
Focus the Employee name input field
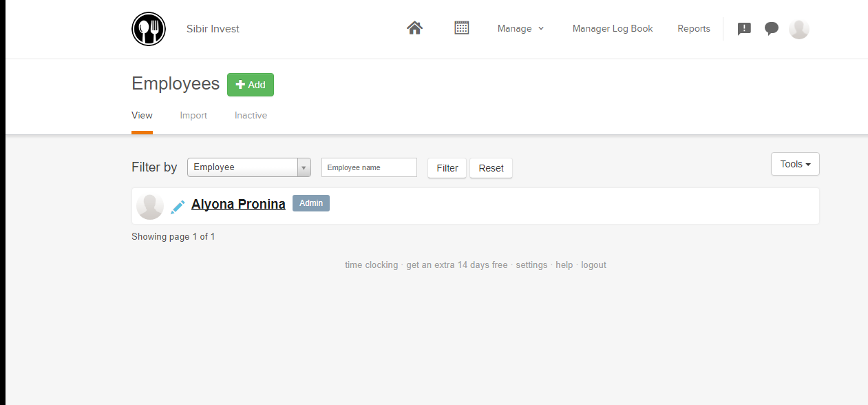click(x=369, y=167)
